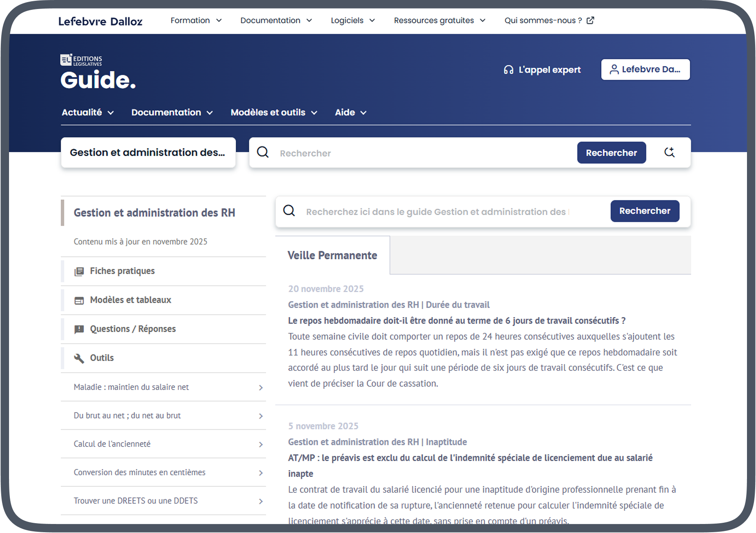Viewport: 756px width, 533px height.
Task: Open advanced search via the magnifier-plus icon
Action: click(x=670, y=152)
